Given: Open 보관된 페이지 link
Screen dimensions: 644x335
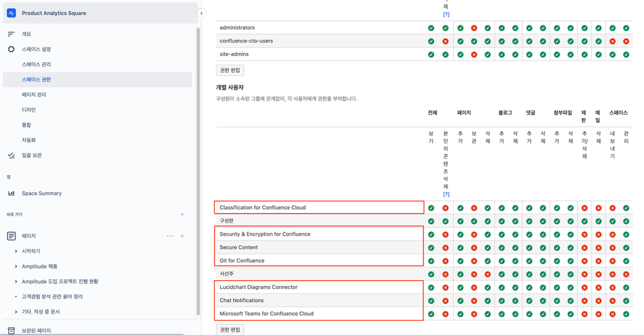Looking at the screenshot, I should 36,330.
